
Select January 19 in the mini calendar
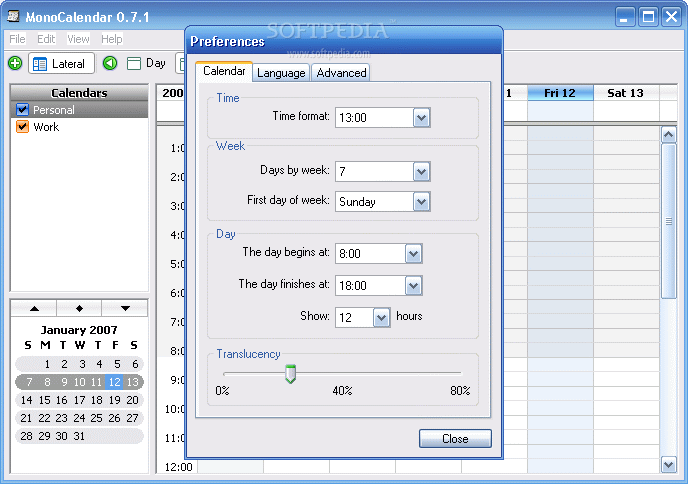click(x=115, y=400)
